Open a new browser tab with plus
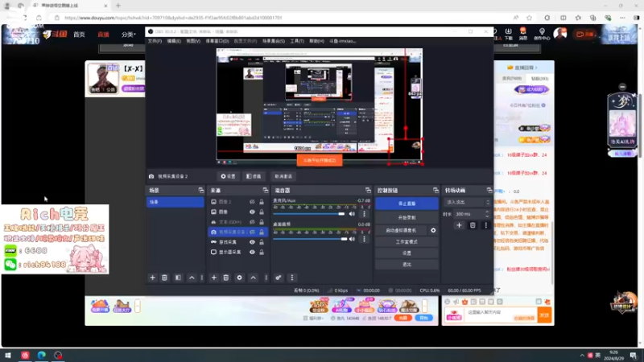Viewport: 644px width, 362px height. pos(118,6)
